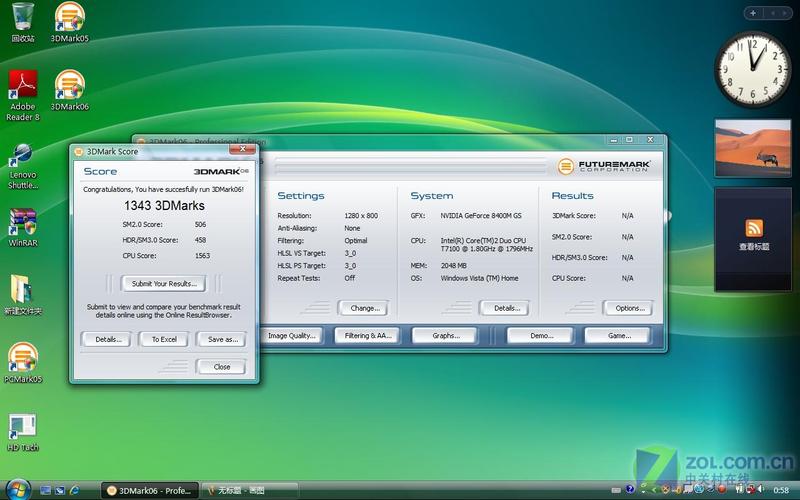Click the View headlines text in feed gadget
The width and height of the screenshot is (800, 500).
point(754,247)
